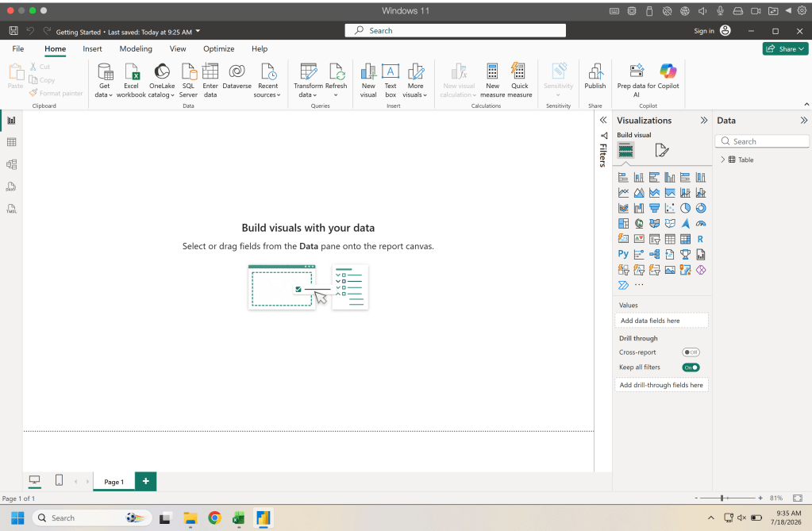Select the trophy Metrics visual
The width and height of the screenshot is (812, 531).
click(685, 254)
